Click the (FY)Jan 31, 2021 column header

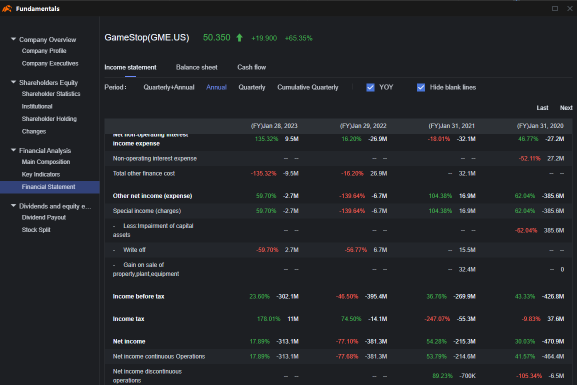click(452, 126)
